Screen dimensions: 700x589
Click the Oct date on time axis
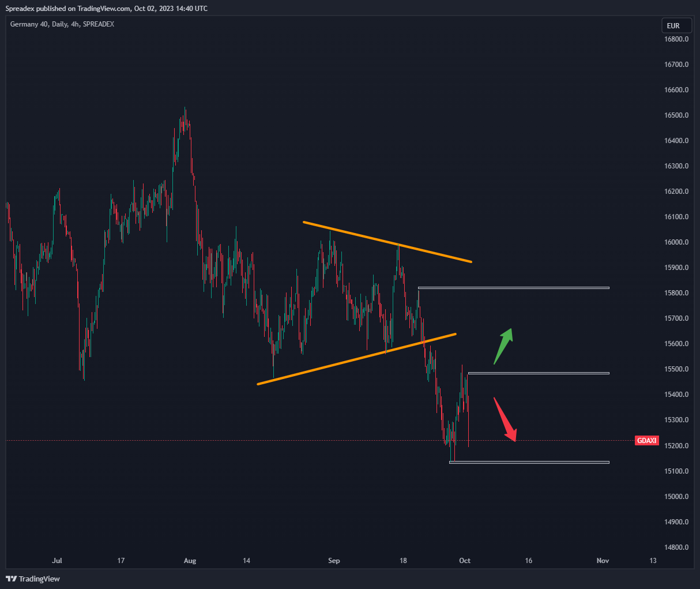pos(465,561)
